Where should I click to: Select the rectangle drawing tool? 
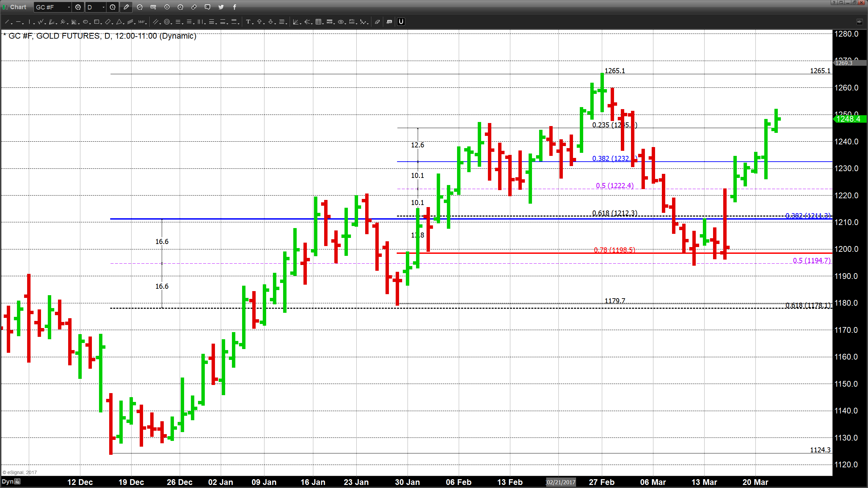97,22
